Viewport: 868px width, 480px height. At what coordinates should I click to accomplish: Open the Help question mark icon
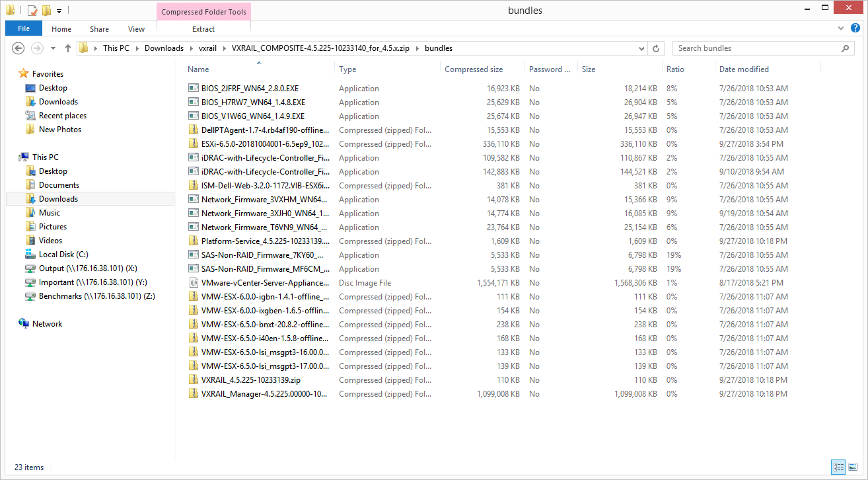855,28
